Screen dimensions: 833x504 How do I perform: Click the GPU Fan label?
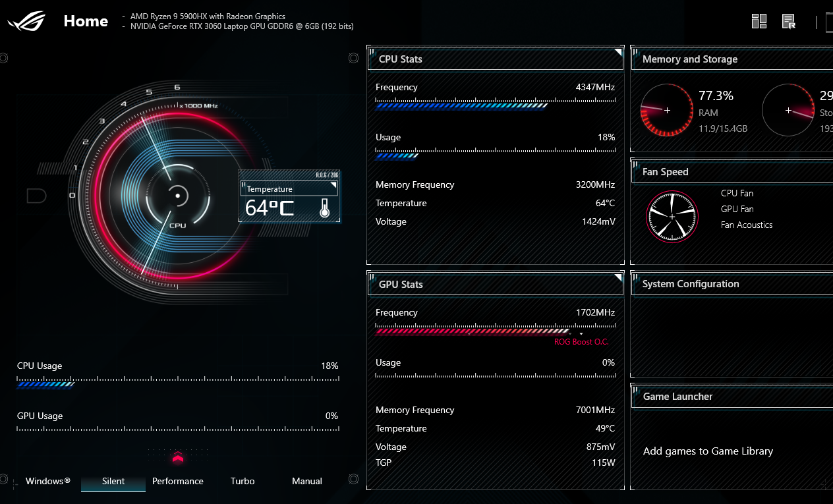737,209
